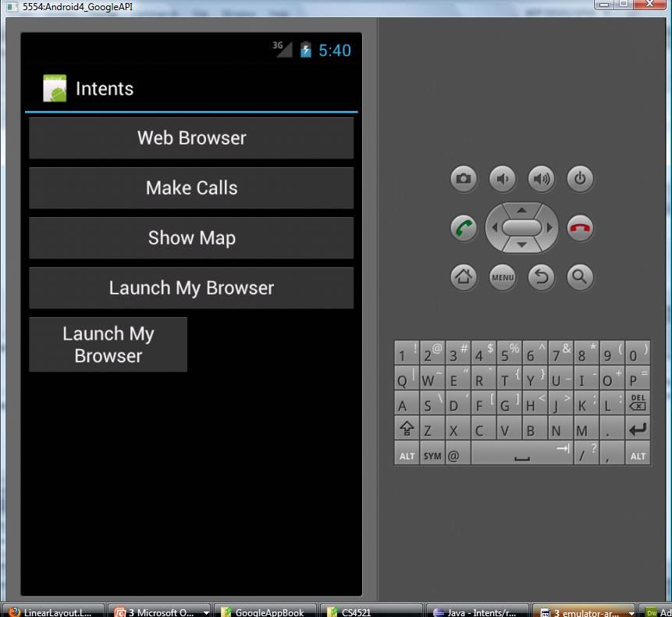672x617 pixels.
Task: Tap the wide Launch My Browser button
Action: coord(191,288)
